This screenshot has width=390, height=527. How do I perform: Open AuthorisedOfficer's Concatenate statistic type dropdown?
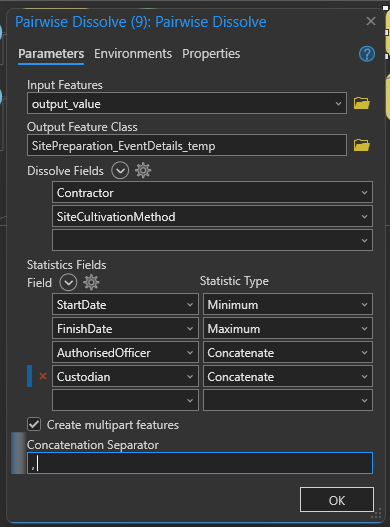click(x=288, y=352)
